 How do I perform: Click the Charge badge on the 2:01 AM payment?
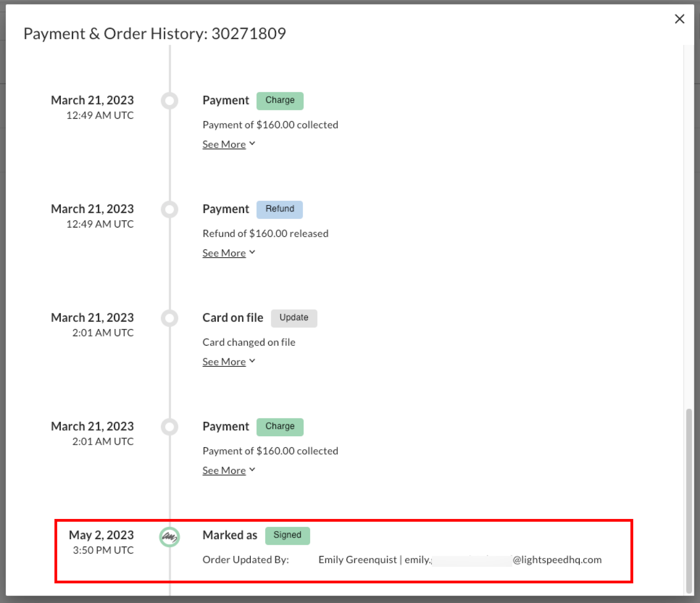pyautogui.click(x=280, y=427)
